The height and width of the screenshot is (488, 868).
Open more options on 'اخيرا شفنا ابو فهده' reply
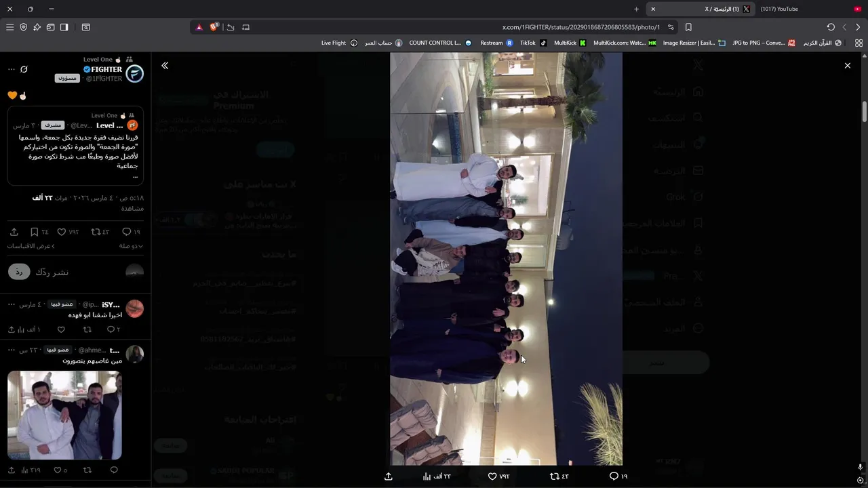click(11, 304)
